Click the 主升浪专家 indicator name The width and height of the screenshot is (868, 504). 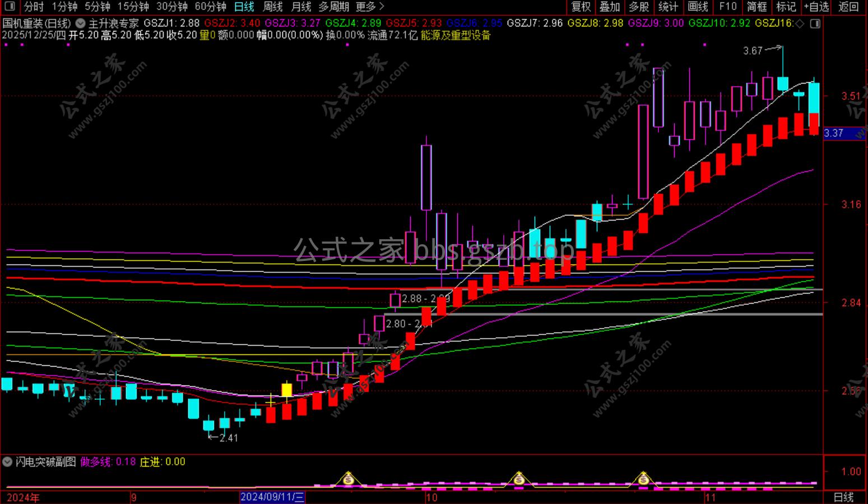114,24
